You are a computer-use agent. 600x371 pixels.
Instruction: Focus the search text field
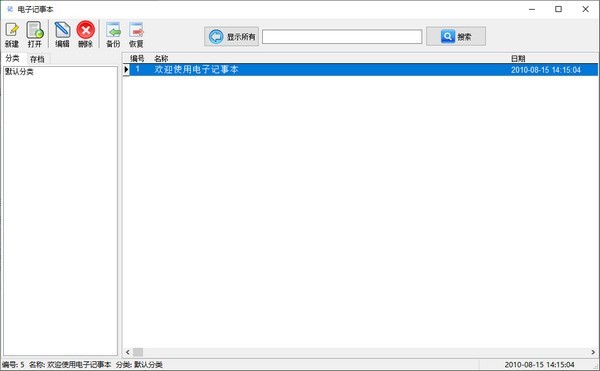(342, 37)
